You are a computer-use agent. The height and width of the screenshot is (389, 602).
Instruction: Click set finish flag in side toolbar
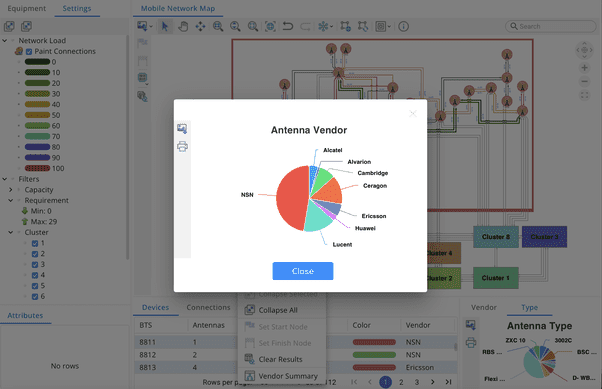142,60
